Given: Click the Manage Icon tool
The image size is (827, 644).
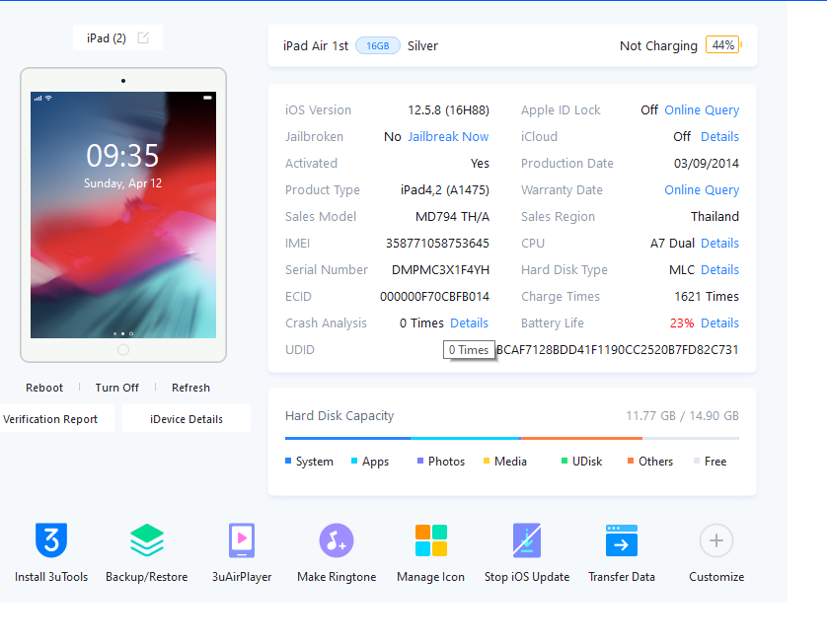Looking at the screenshot, I should (431, 540).
